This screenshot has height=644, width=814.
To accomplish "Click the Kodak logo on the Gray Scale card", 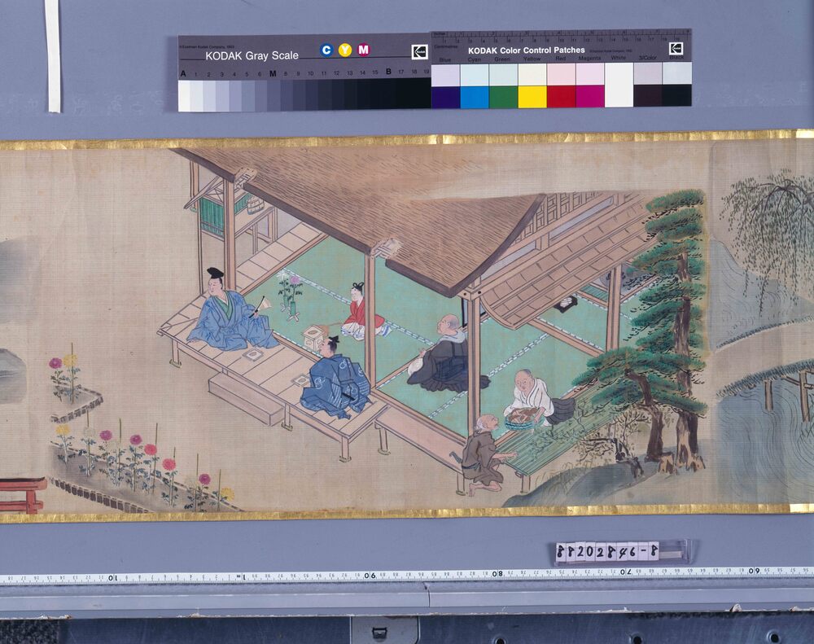I will [419, 52].
